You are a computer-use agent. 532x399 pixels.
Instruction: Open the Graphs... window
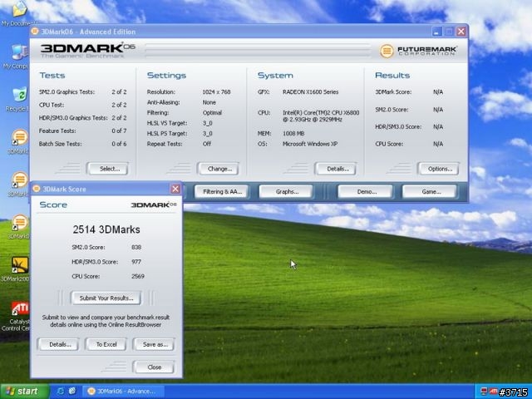tap(286, 192)
